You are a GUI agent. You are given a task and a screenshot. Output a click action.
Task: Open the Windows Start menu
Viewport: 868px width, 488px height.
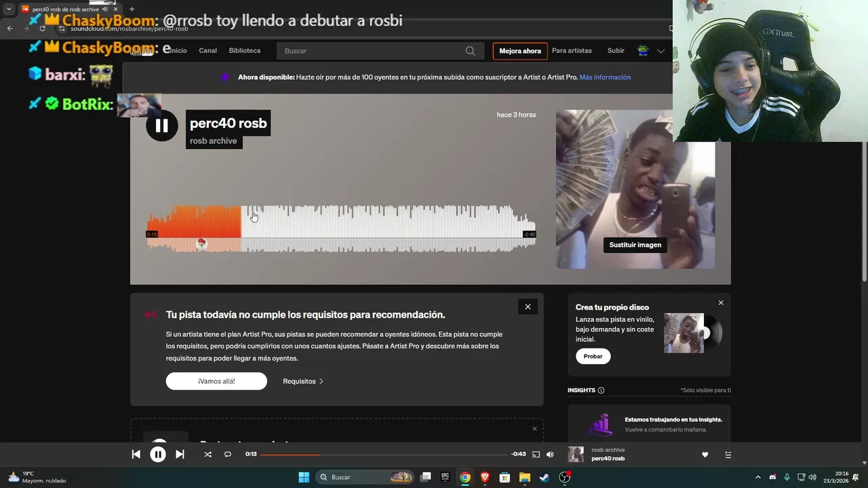[304, 477]
